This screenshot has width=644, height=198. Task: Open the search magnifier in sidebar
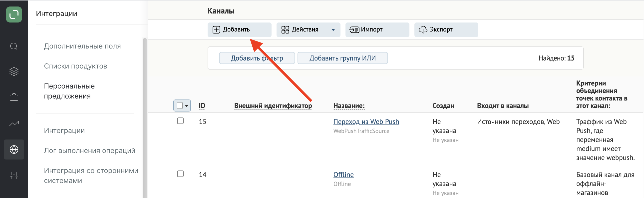(x=14, y=46)
